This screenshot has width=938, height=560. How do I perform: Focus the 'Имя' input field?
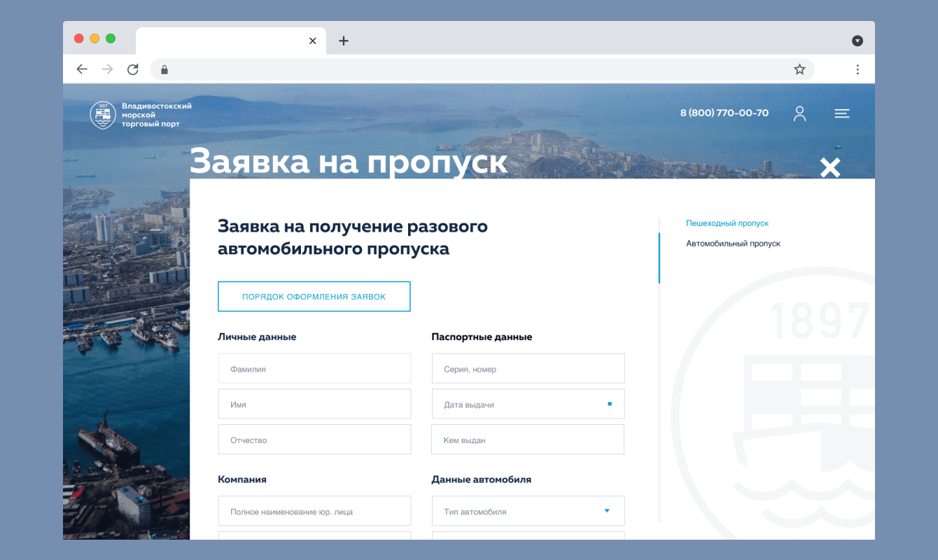(x=315, y=405)
